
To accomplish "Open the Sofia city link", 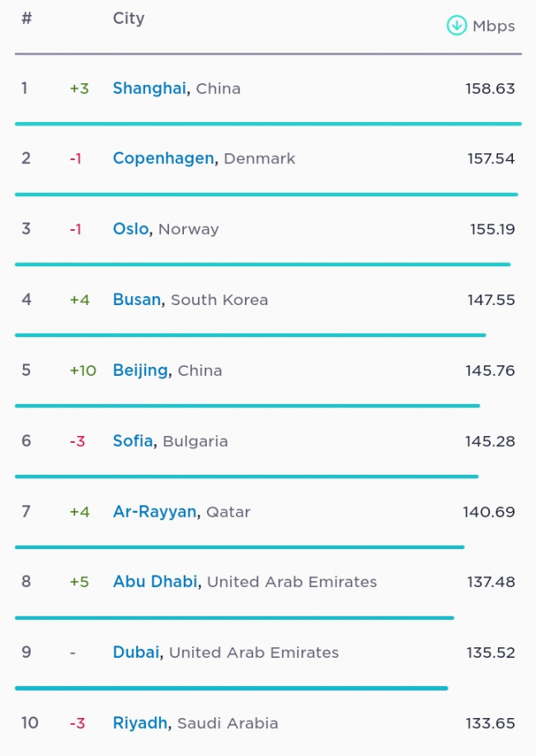I will (133, 441).
